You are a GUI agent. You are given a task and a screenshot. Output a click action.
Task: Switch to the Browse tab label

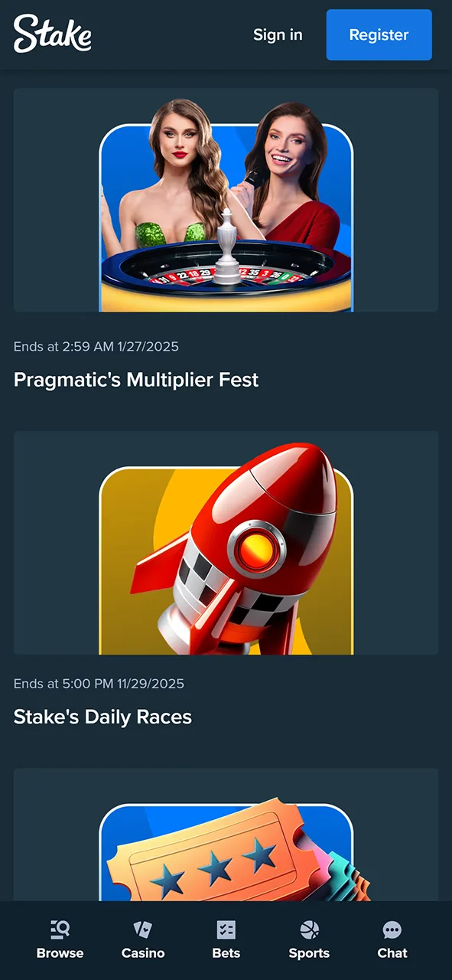point(60,953)
